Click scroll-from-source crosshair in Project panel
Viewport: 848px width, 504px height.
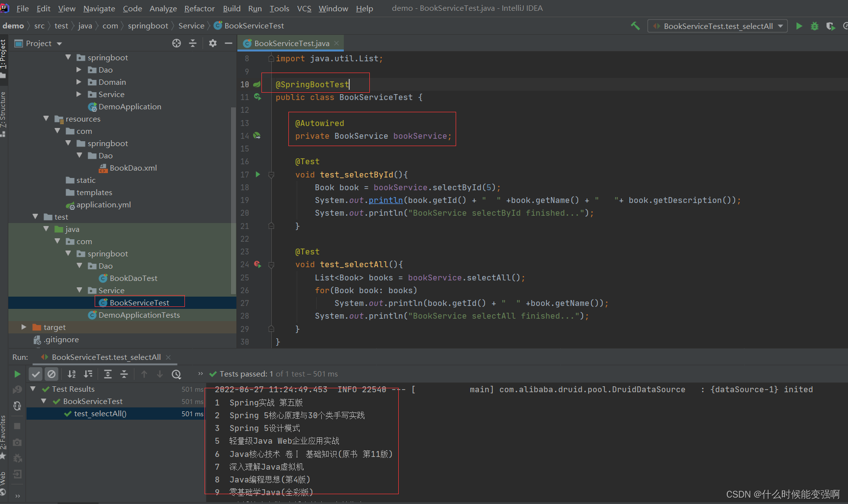coord(176,43)
